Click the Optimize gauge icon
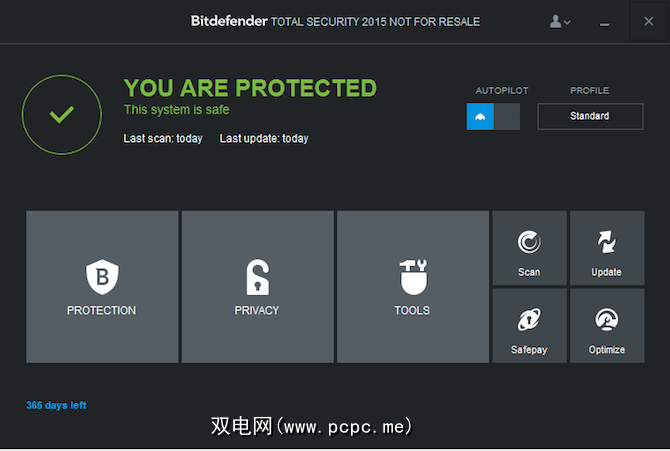Viewport: 670px width, 451px height. (606, 320)
